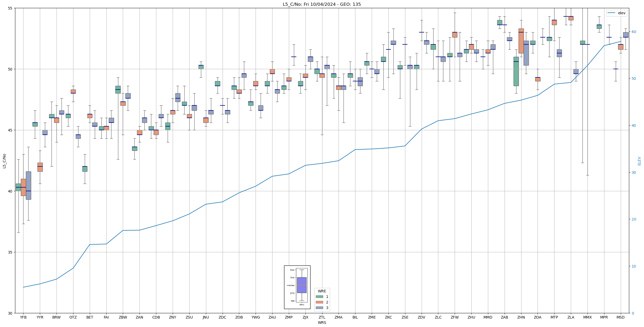This screenshot has height=327, width=644.
Task: Click the boxplot key inset diagram
Action: [x=297, y=287]
